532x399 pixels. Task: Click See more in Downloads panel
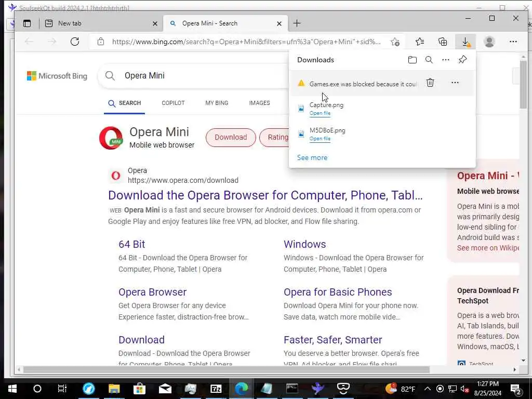click(312, 158)
